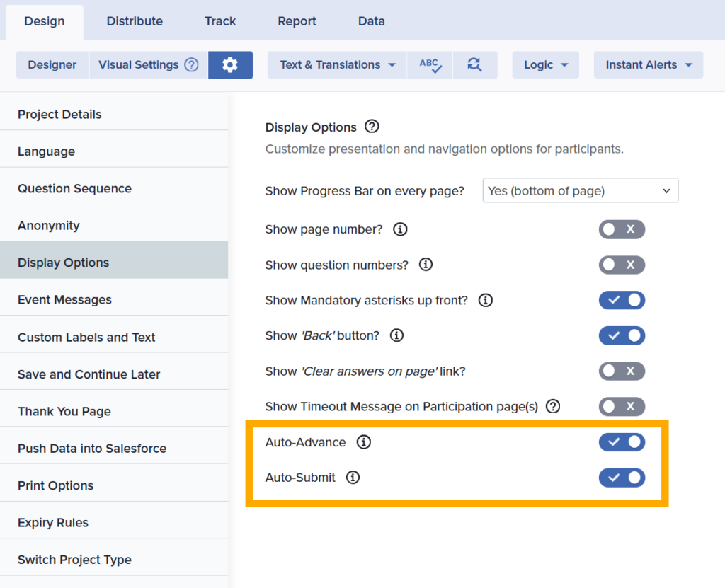The height and width of the screenshot is (588, 725).
Task: Click the sync translations icon
Action: (475, 64)
